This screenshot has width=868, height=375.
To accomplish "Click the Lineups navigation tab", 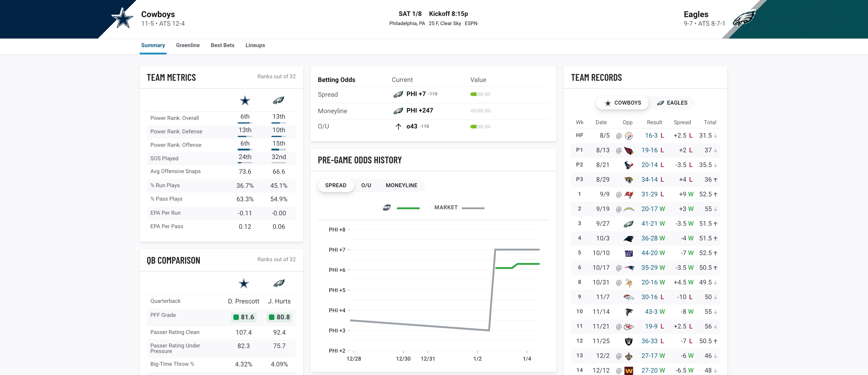I will click(255, 45).
